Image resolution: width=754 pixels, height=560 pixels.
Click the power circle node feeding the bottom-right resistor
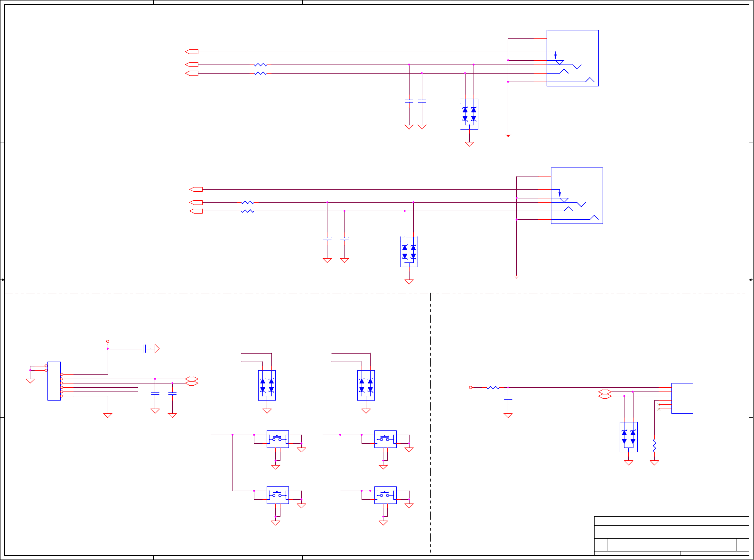click(471, 387)
